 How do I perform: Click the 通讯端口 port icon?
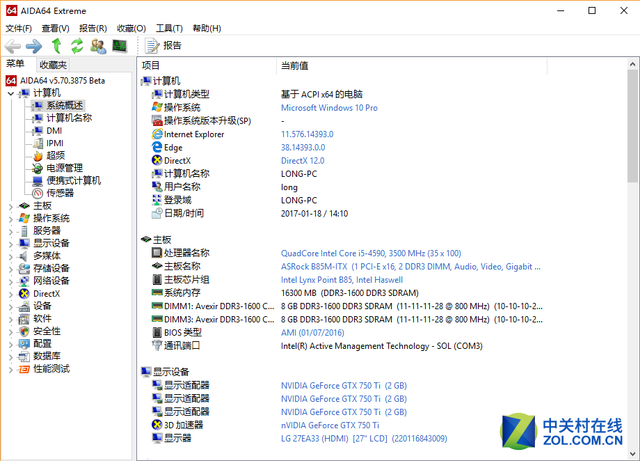[x=157, y=345]
